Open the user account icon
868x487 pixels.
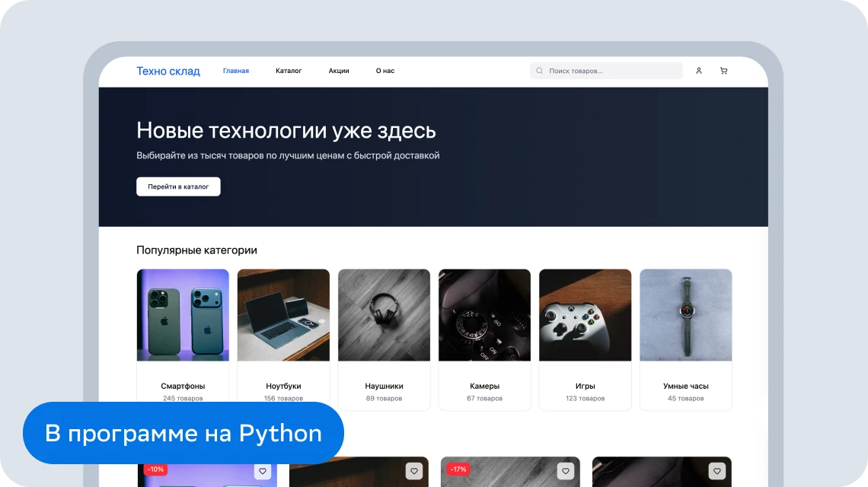[699, 71]
